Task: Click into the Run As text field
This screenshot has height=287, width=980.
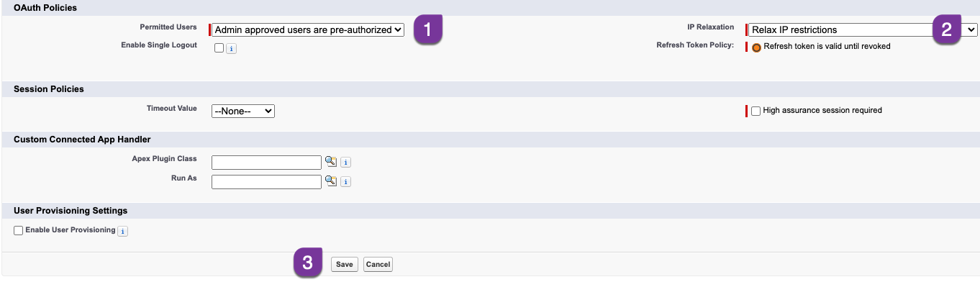Action: coord(266,181)
